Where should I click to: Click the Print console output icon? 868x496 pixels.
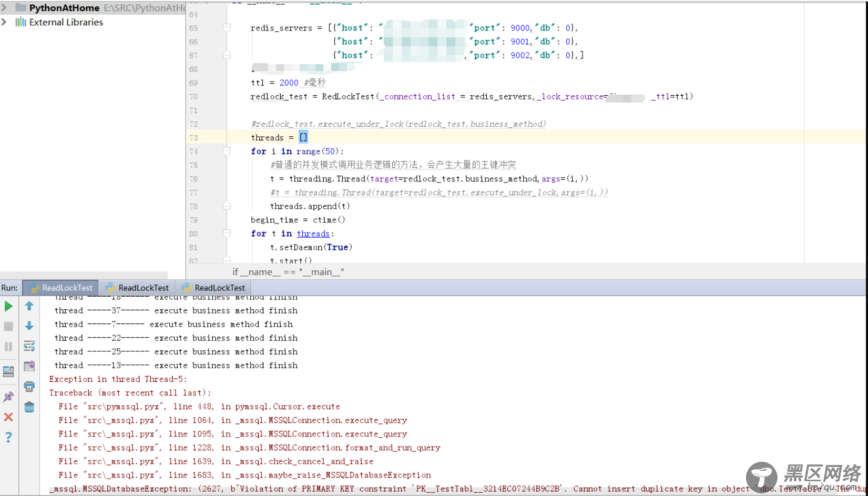(x=29, y=387)
